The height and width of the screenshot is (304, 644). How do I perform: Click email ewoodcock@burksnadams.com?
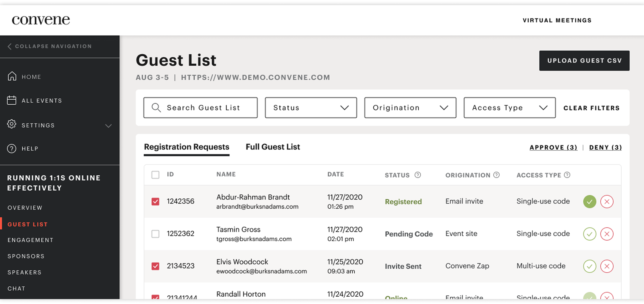(261, 271)
